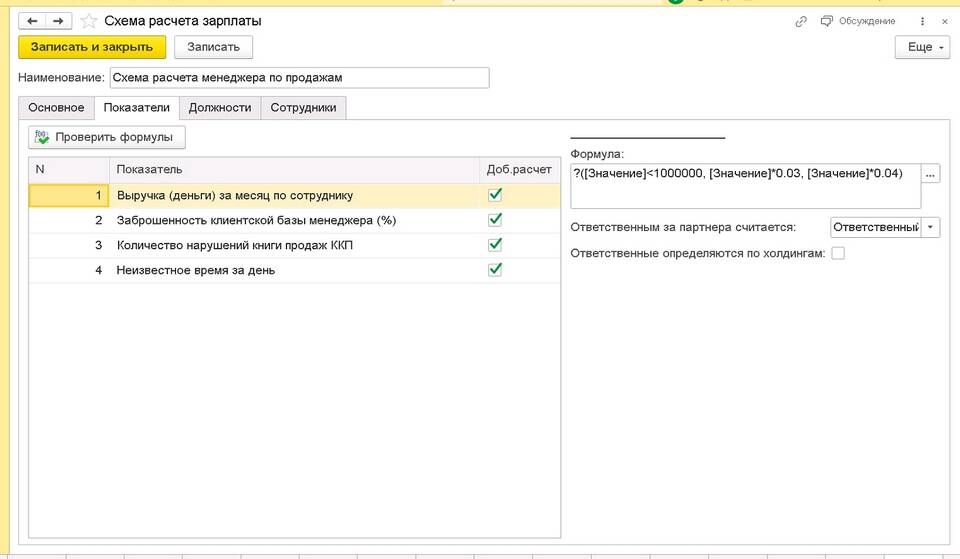Screen dimensions: 960x559
Task: Open the Еще dropdown menu
Action: pos(921,47)
